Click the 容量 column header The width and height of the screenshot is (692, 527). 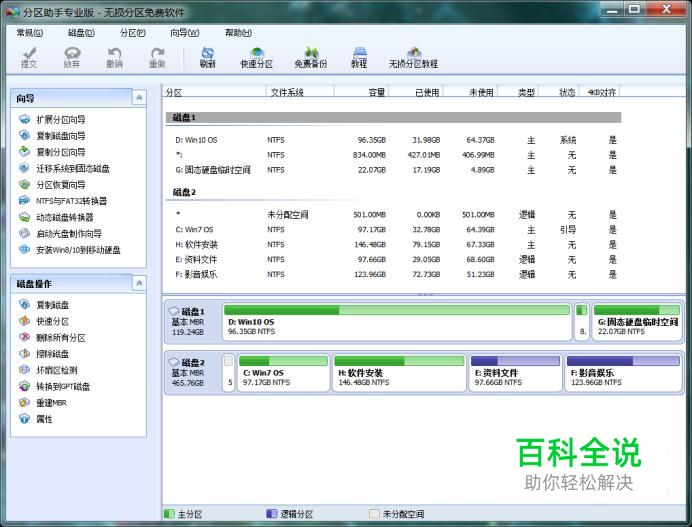click(376, 92)
